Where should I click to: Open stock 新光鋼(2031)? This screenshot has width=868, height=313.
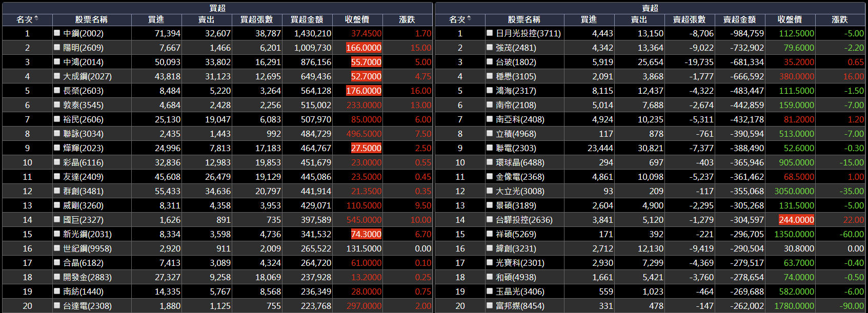[87, 234]
